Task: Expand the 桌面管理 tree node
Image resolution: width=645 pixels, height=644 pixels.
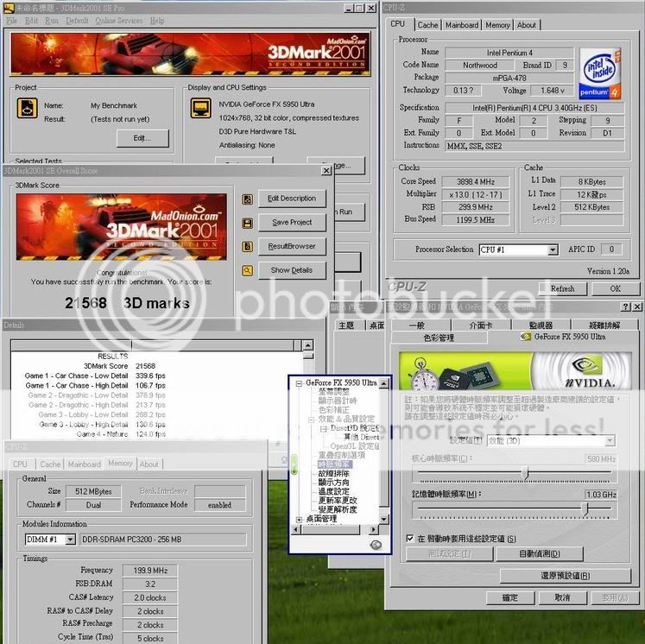Action: [x=299, y=520]
